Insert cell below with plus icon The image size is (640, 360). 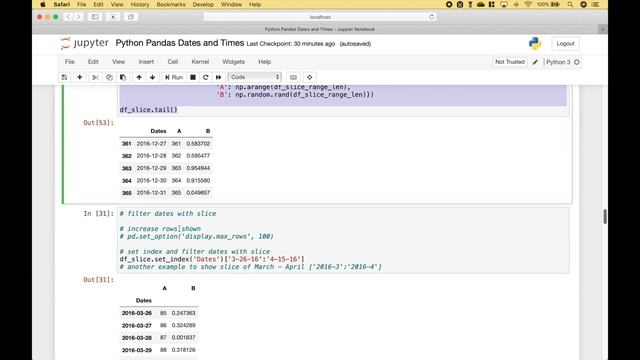tap(80, 77)
